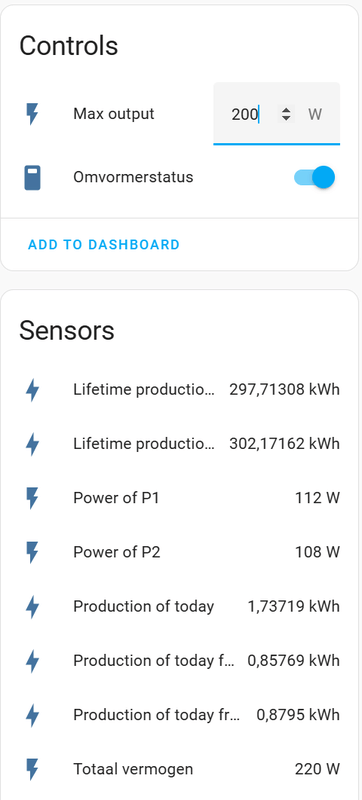
Task: Click the Omvormerstatus label text
Action: 133,178
